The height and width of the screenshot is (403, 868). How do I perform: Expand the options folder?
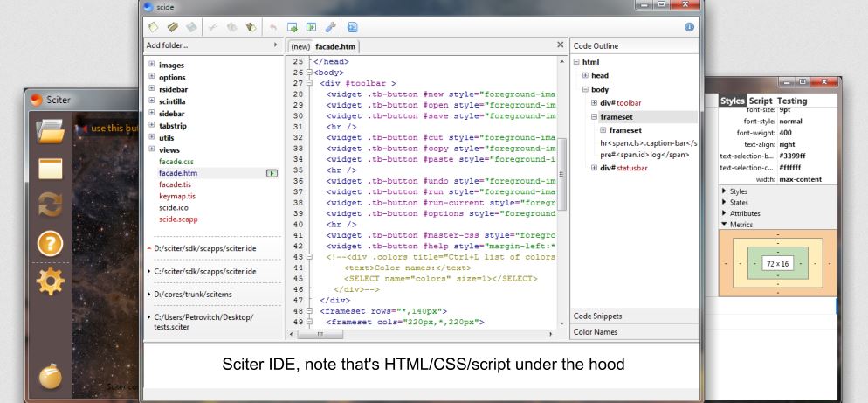click(152, 77)
